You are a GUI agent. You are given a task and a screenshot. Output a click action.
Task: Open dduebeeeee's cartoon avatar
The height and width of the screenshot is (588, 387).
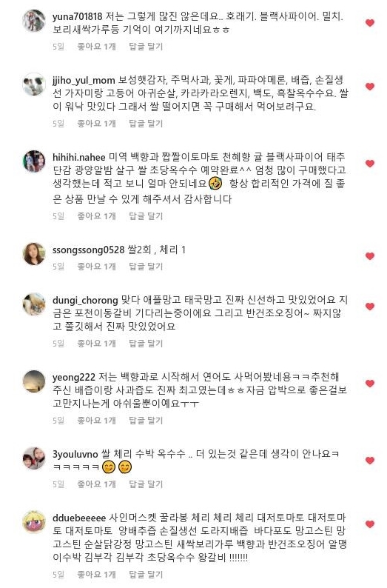(34, 521)
